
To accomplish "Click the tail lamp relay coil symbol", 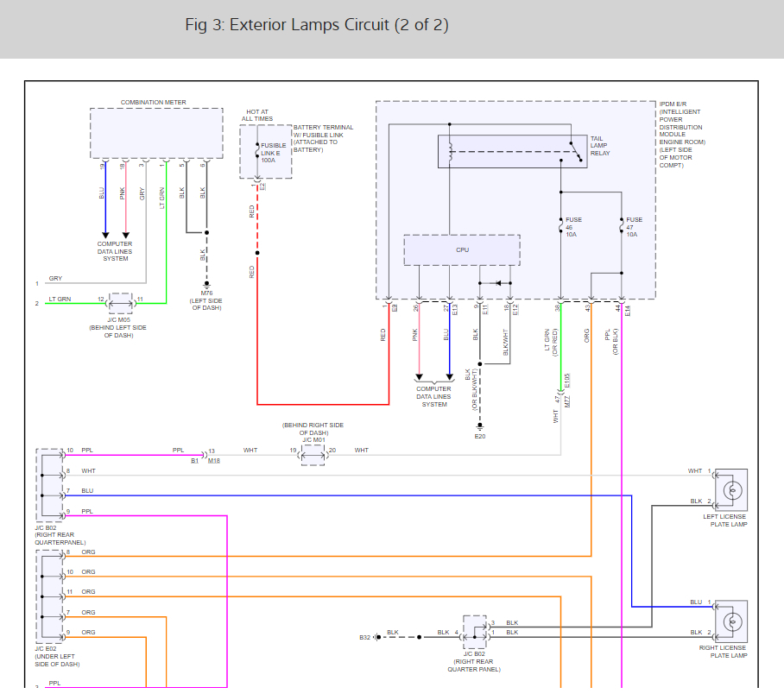I will tap(450, 152).
